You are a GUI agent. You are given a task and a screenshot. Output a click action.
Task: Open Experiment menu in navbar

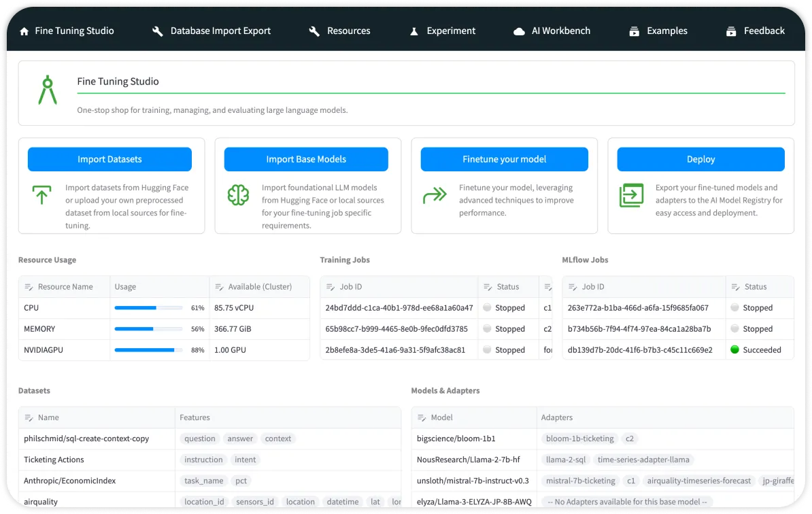tap(442, 31)
